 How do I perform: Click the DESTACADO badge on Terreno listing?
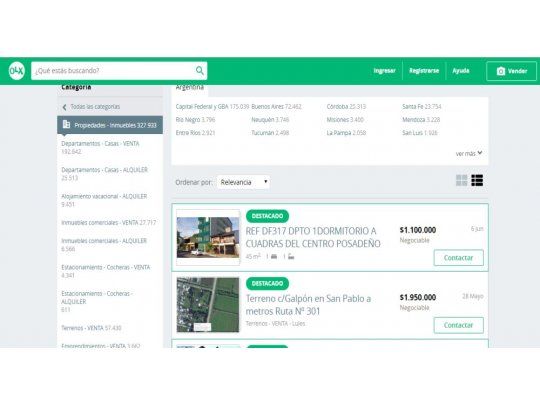click(267, 284)
